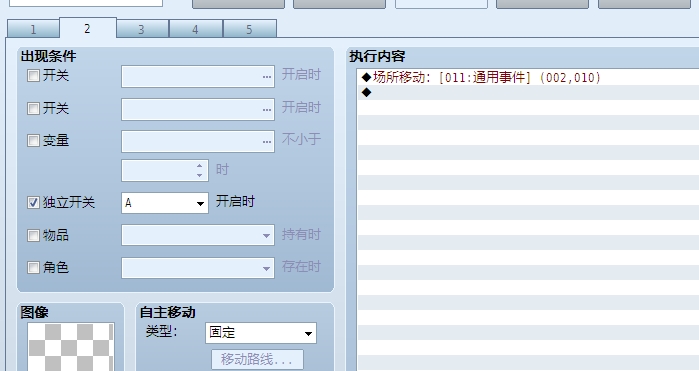The height and width of the screenshot is (371, 699).
Task: Click the variable value stepper up arrow
Action: (200, 166)
